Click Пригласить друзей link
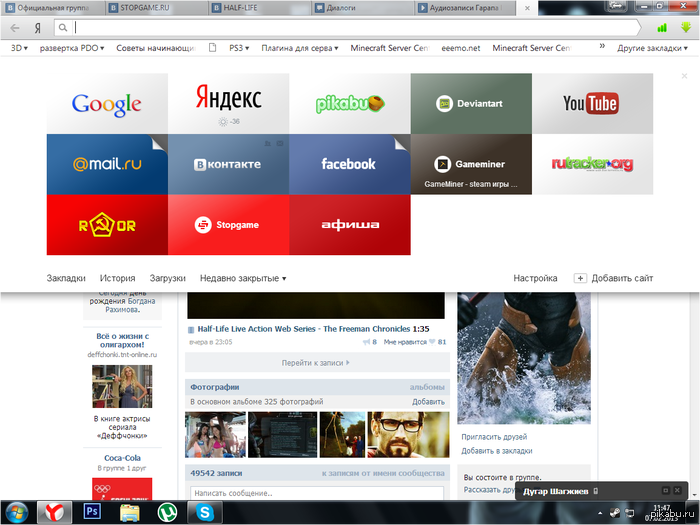Image resolution: width=700 pixels, height=525 pixels. 494,437
